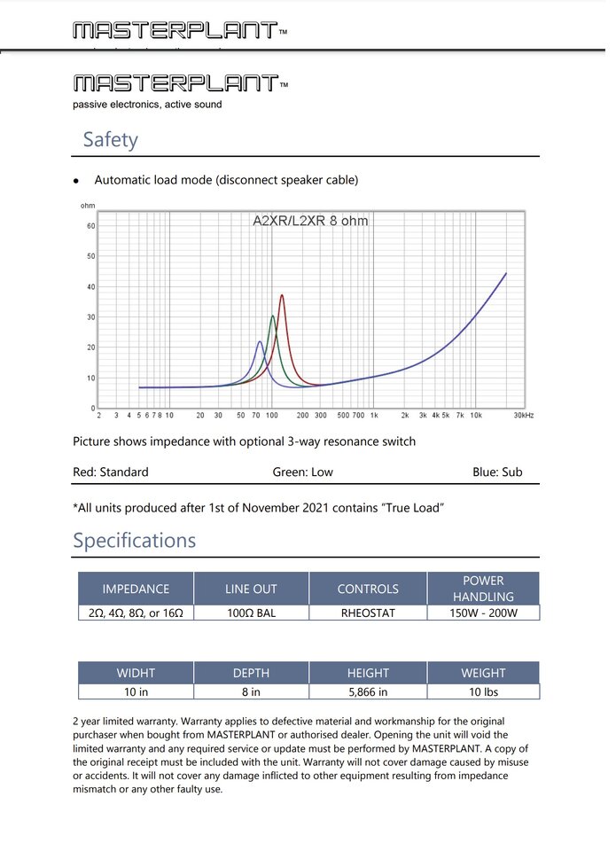Click the 'True Load' November 2021 note

(x=258, y=507)
